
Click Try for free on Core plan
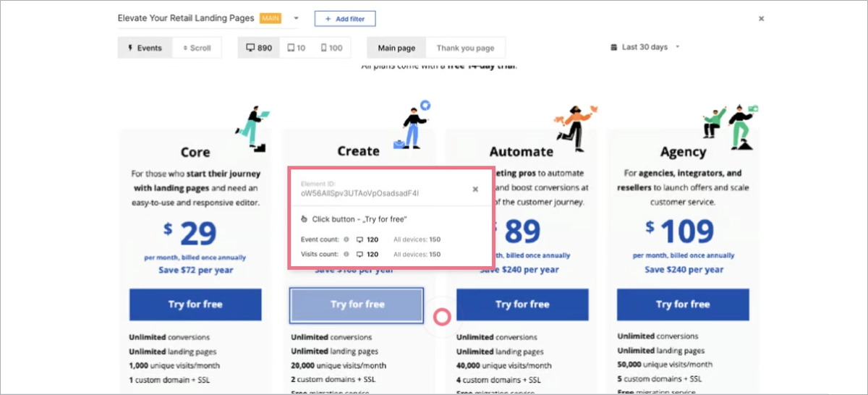[x=195, y=305]
